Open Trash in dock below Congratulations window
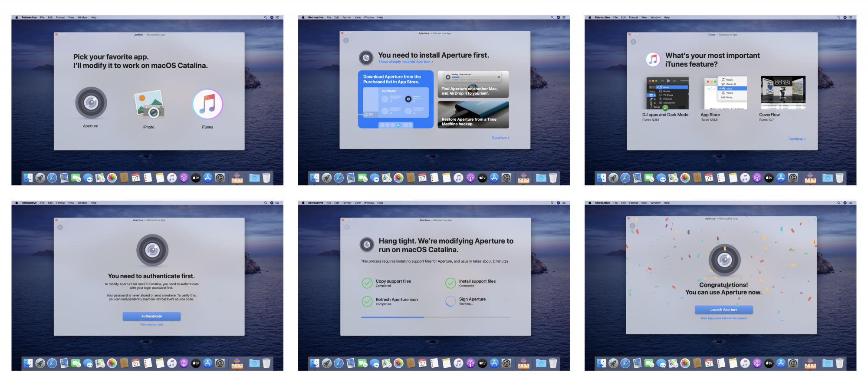Image resolution: width=868 pixels, height=386 pixels. pos(839,363)
